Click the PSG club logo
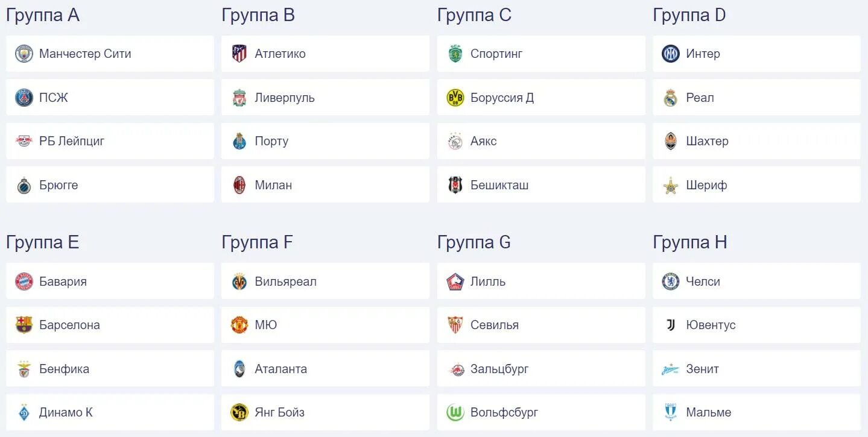This screenshot has height=437, width=868. point(24,98)
